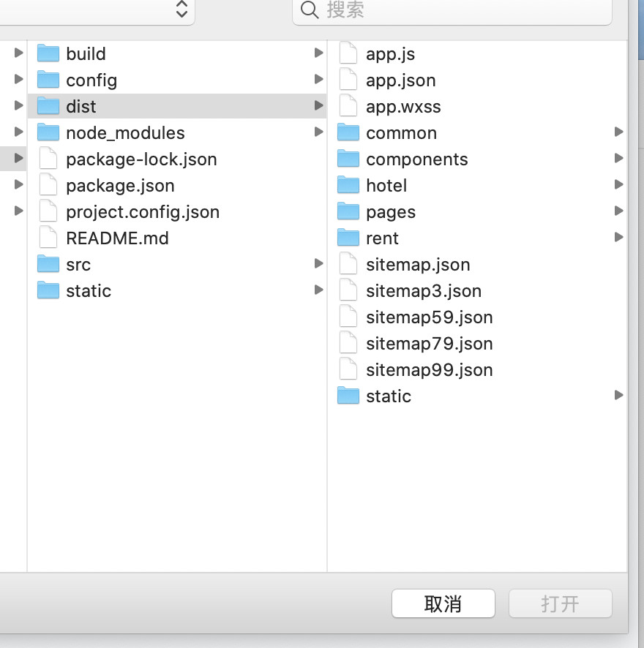The height and width of the screenshot is (648, 644).
Task: Click the 打开 open button
Action: coord(560,603)
